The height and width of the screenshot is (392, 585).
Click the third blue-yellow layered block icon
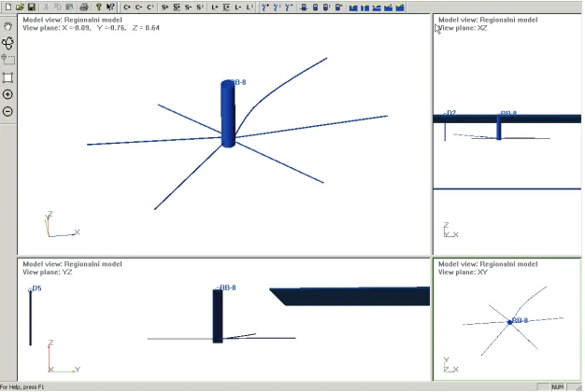376,7
